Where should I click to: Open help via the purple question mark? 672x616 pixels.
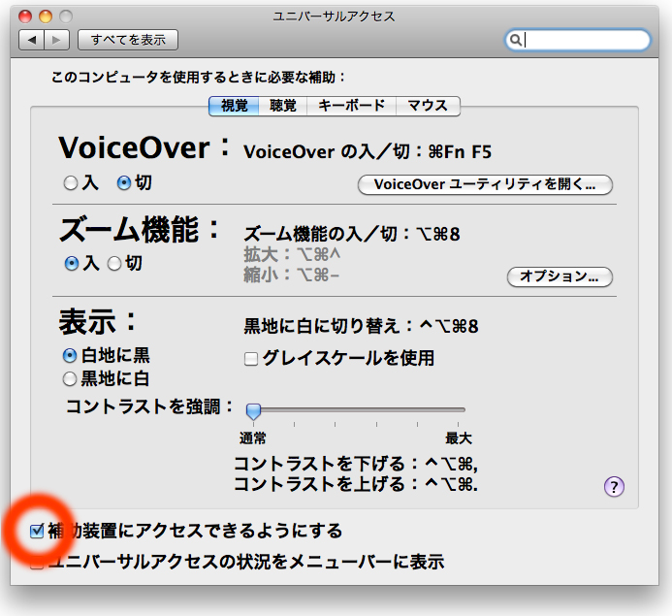click(x=614, y=487)
